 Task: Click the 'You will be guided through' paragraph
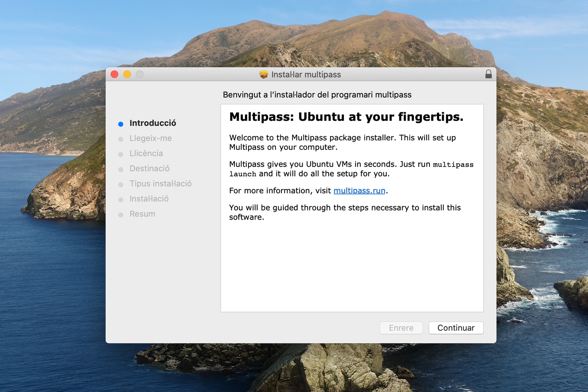pos(345,212)
